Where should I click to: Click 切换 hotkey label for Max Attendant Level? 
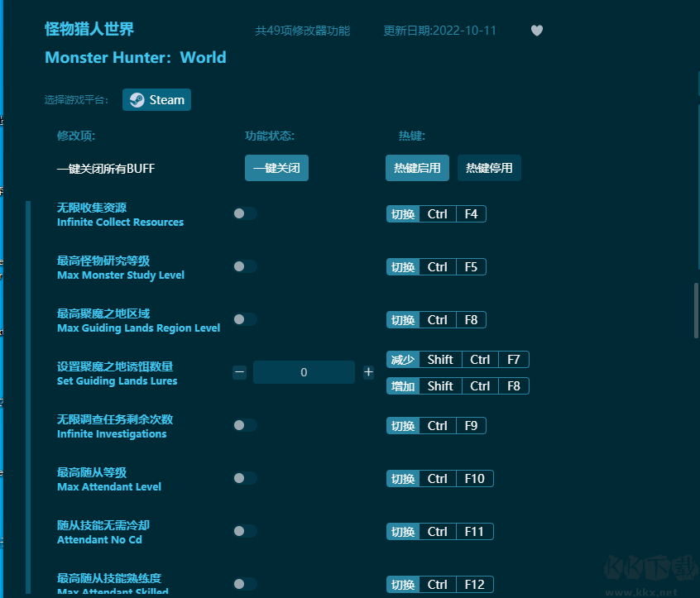coord(403,478)
